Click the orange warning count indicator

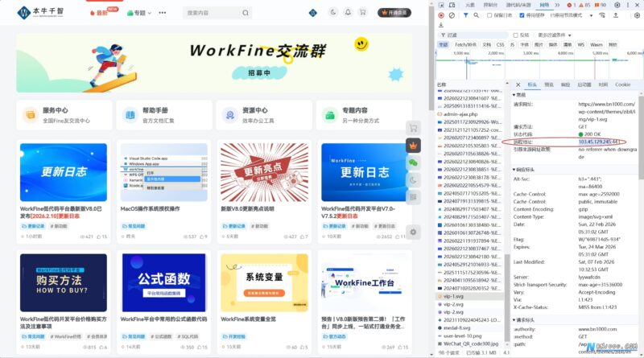[x=584, y=5]
